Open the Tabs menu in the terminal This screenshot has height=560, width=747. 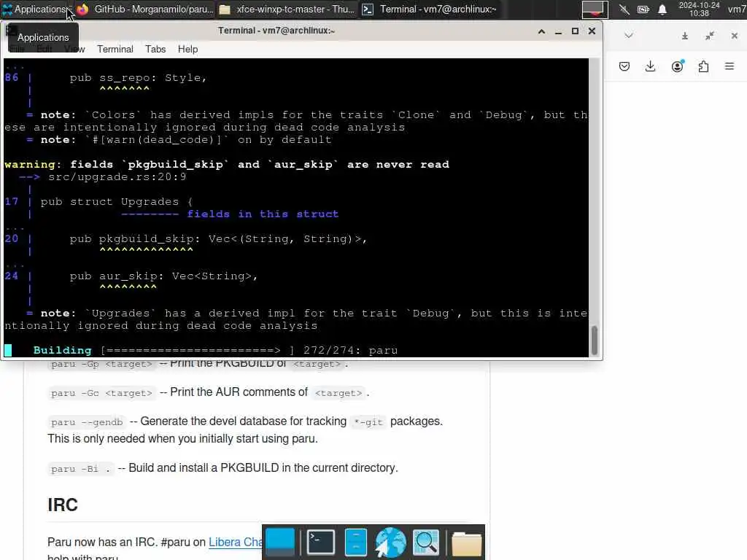point(155,49)
